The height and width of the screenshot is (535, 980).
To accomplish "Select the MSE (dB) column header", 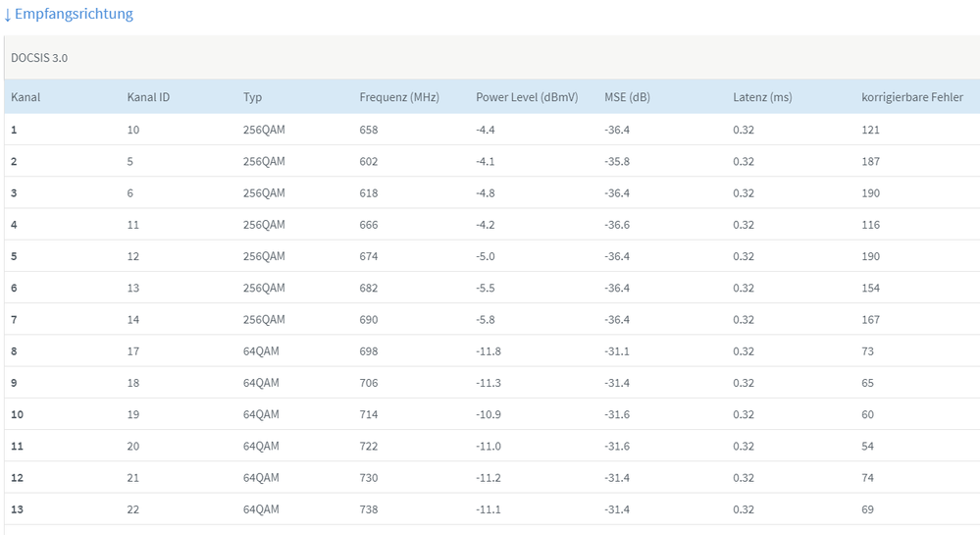I will click(627, 97).
